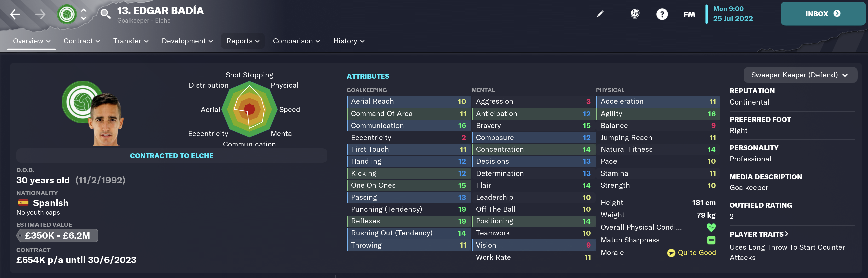
Task: Open the History tab menu
Action: coord(349,41)
